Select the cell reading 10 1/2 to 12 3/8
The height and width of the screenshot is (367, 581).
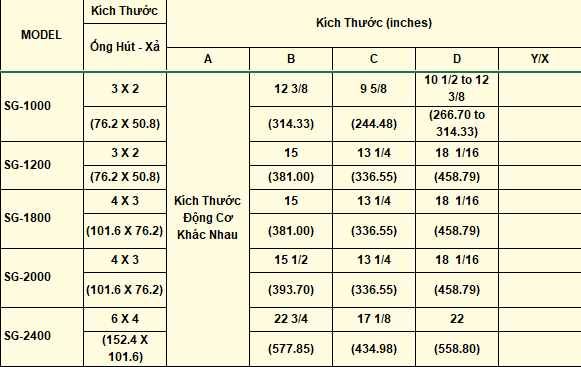click(457, 89)
